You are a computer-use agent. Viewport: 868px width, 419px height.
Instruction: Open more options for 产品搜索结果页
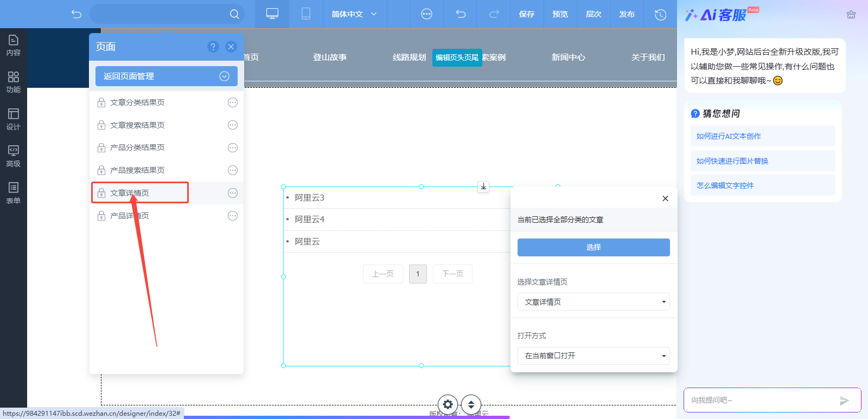[x=233, y=170]
